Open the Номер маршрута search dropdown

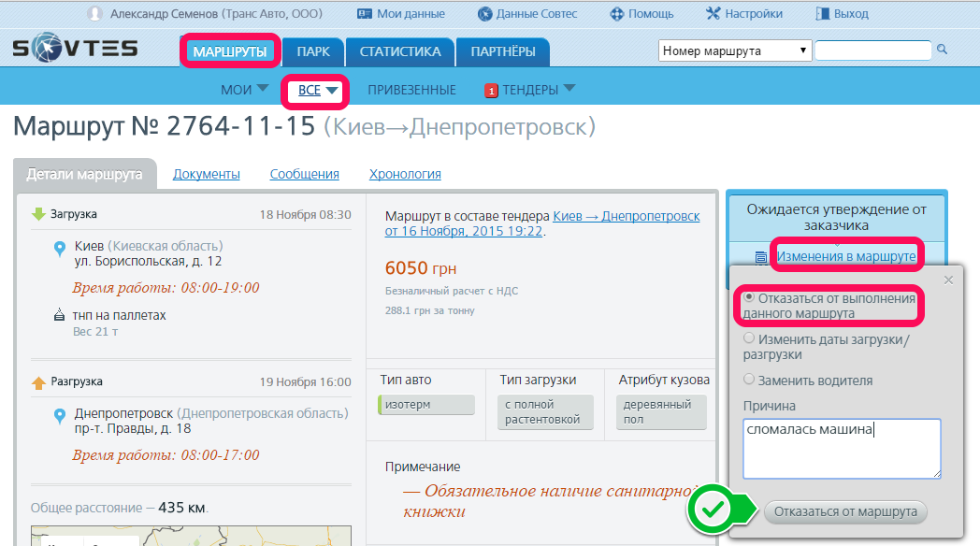coord(735,50)
